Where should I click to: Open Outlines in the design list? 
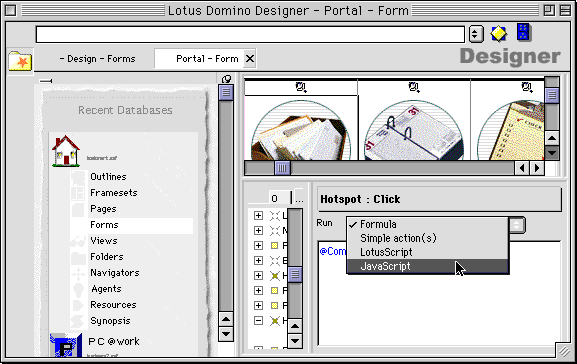(x=108, y=177)
